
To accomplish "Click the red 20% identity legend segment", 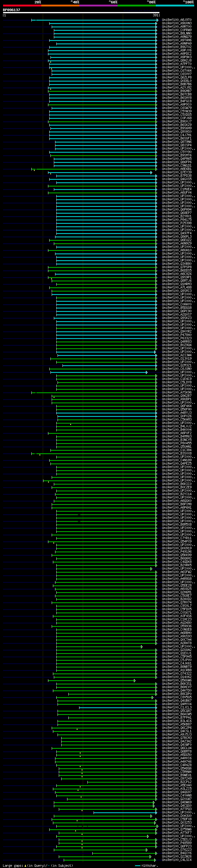I will 22,6.
